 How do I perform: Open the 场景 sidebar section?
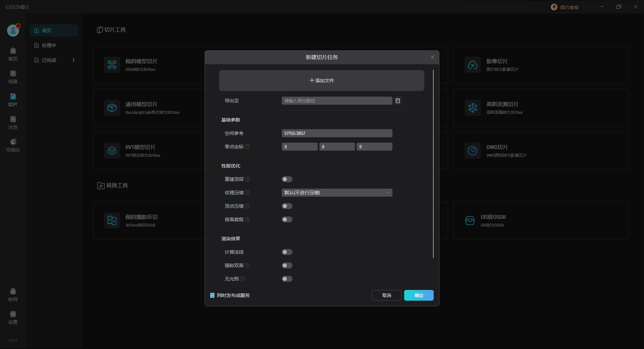tap(13, 77)
